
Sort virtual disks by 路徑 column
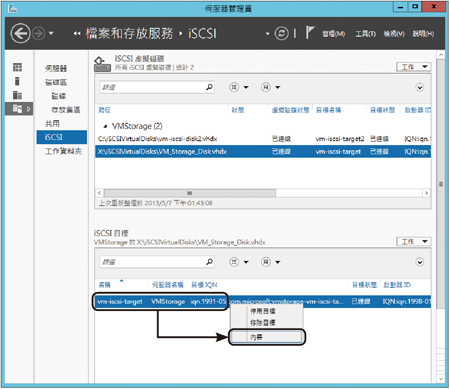pos(105,110)
